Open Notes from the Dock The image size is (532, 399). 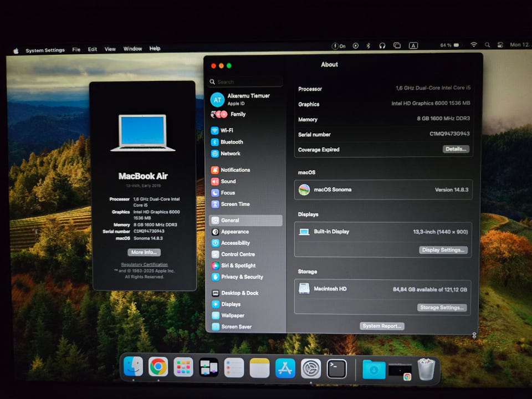coord(259,368)
